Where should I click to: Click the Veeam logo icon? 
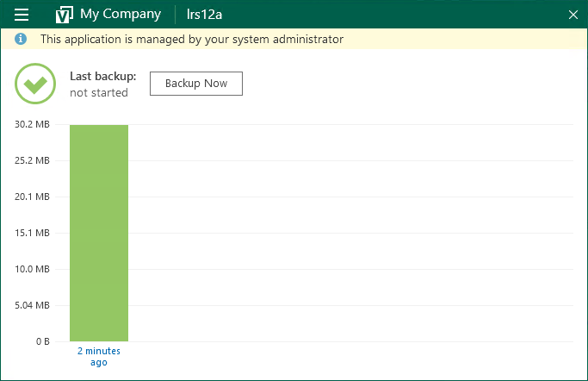click(x=64, y=15)
